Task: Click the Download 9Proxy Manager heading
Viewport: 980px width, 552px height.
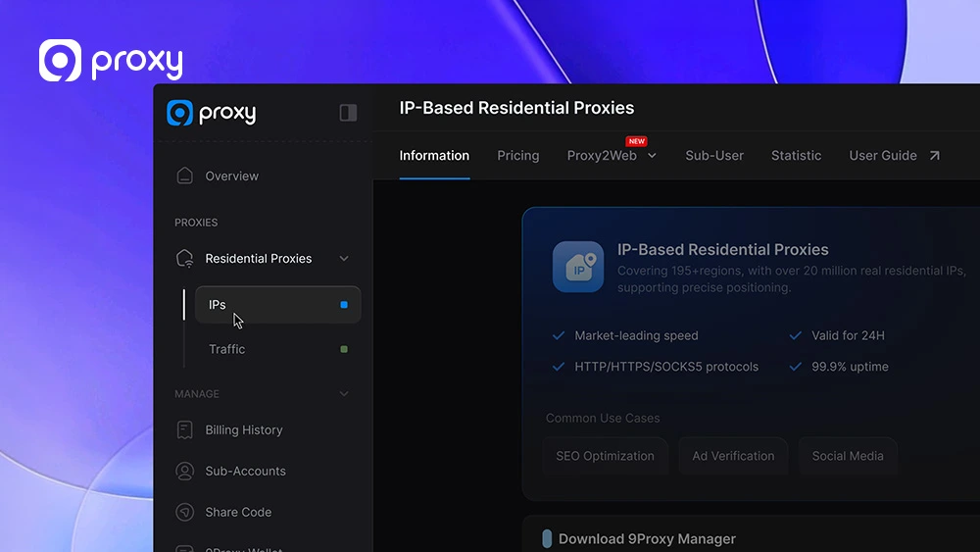Action: pos(647,539)
